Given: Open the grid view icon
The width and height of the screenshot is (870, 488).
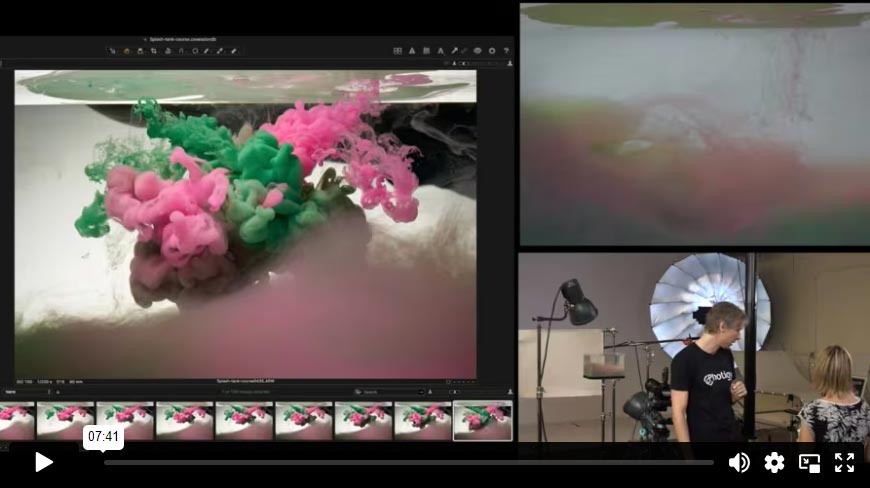Looking at the screenshot, I should click(x=397, y=50).
